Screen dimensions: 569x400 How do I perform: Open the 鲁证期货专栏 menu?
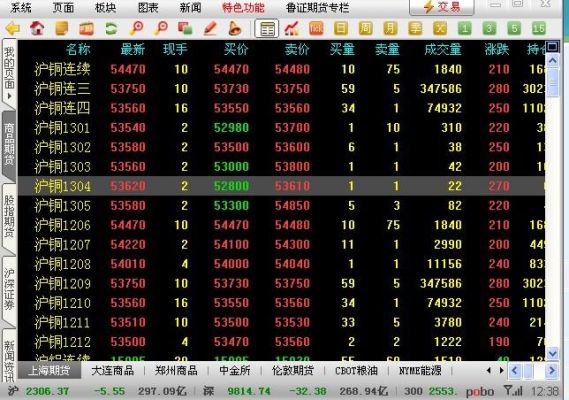317,7
